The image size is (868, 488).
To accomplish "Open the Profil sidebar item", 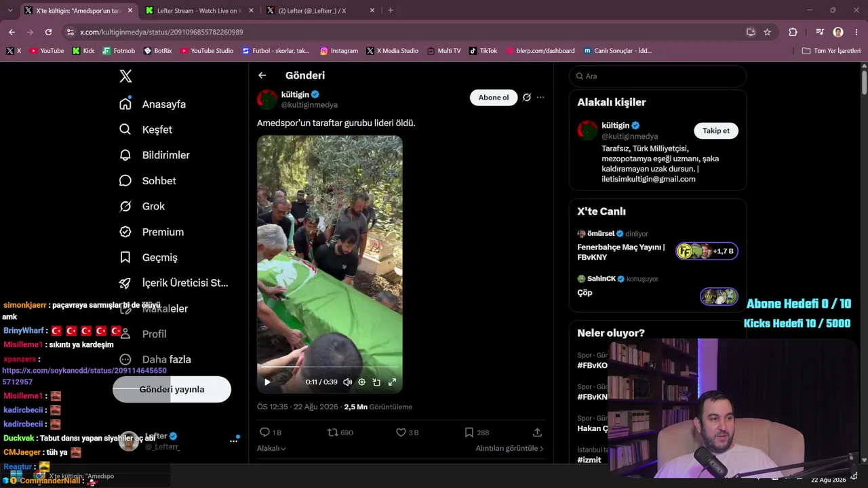I will [142, 334].
